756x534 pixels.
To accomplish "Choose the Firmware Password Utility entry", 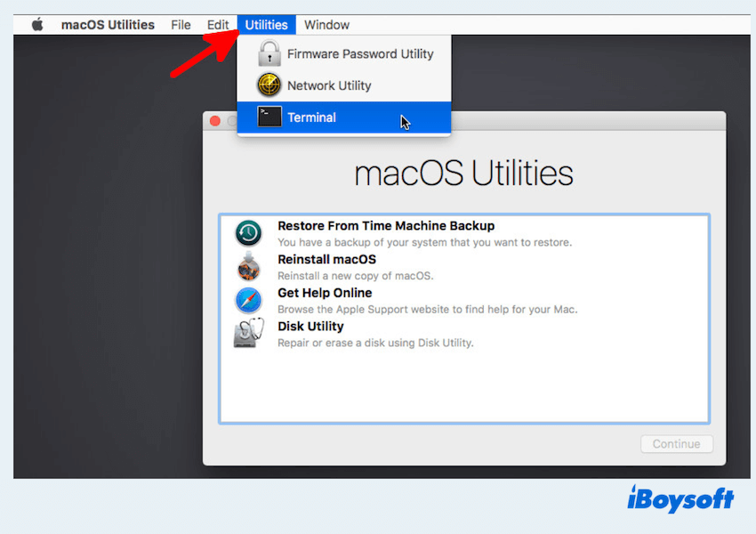I will point(359,54).
